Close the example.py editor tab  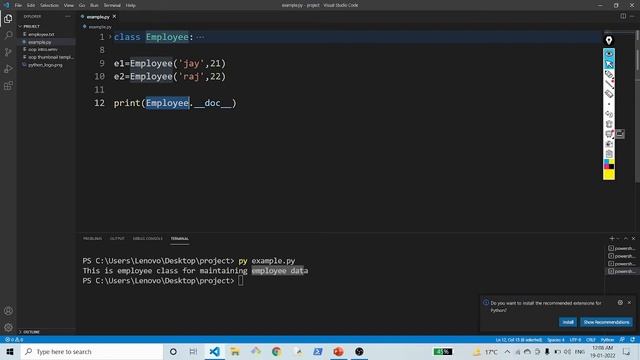(x=114, y=16)
